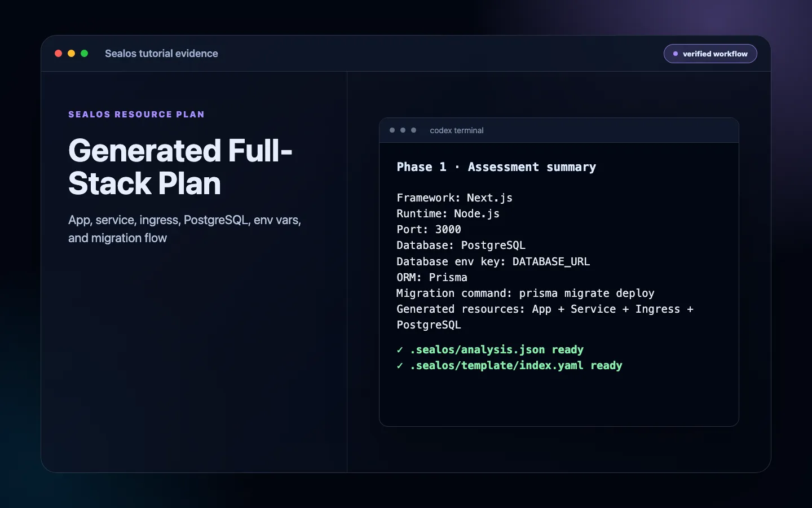Select the Database: PostgreSQL line
This screenshot has width=812, height=508.
461,245
